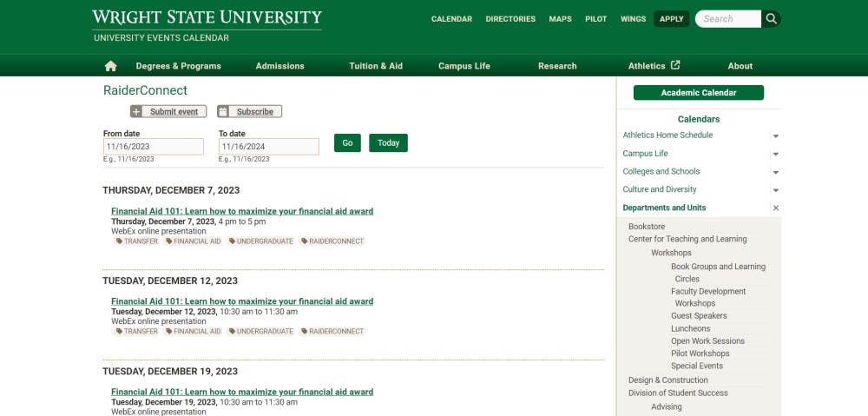This screenshot has height=416, width=868.
Task: Open the Research menu
Action: coord(557,66)
